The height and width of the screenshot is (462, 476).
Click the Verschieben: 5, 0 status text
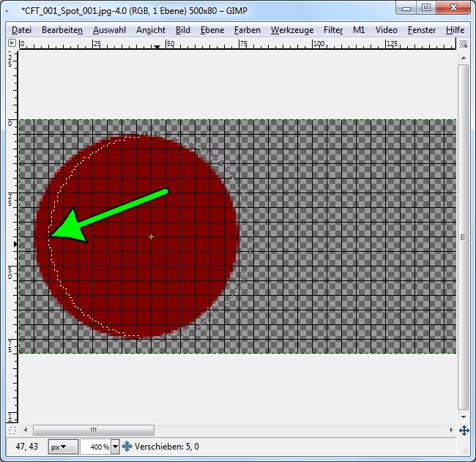point(167,447)
